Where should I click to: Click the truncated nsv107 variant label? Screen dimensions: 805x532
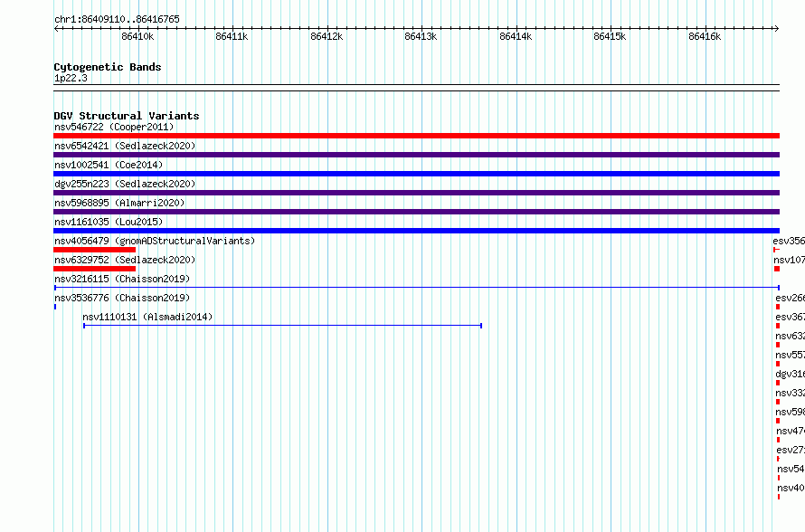click(789, 260)
